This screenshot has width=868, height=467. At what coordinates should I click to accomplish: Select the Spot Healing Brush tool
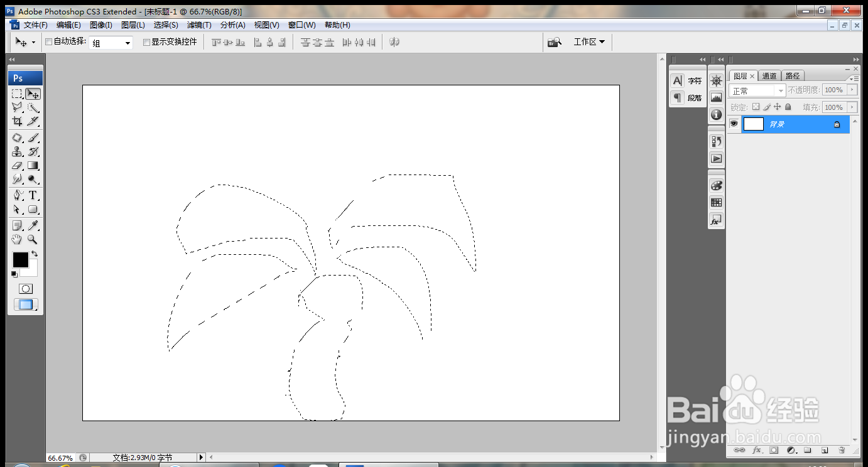[17, 137]
